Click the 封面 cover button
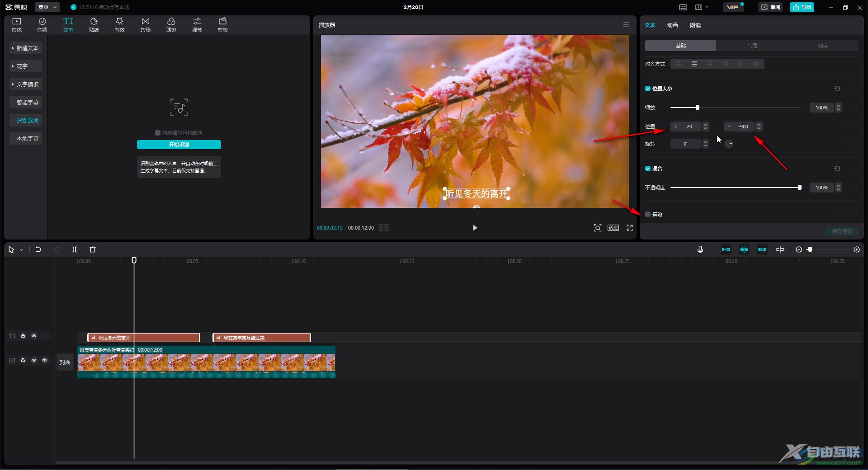The height and width of the screenshot is (470, 868). [65, 362]
